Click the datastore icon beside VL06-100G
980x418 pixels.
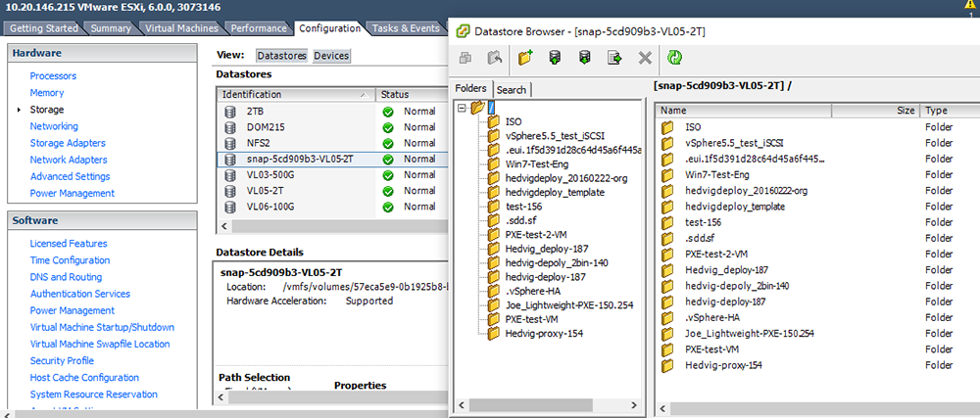tap(230, 207)
